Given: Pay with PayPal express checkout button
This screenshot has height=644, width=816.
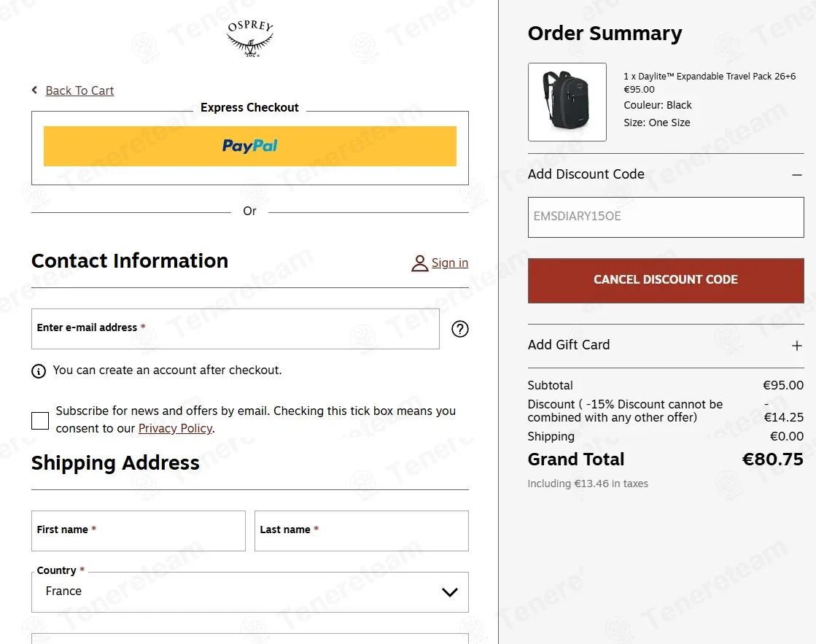Looking at the screenshot, I should 250,147.
